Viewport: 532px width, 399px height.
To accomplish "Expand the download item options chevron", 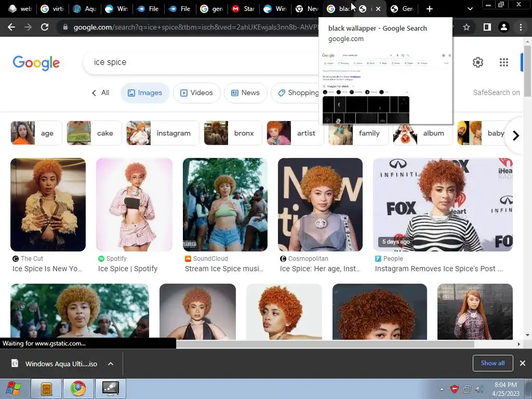I will 111,364.
